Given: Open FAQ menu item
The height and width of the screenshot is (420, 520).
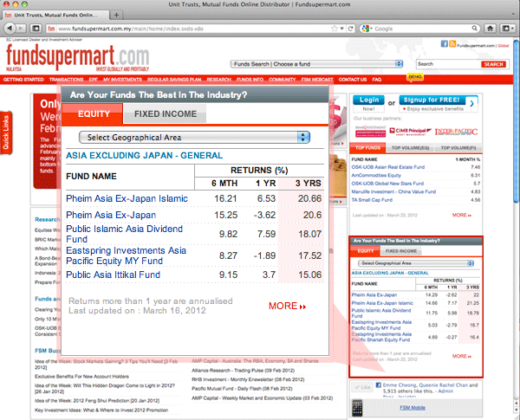Looking at the screenshot, I should (377, 80).
